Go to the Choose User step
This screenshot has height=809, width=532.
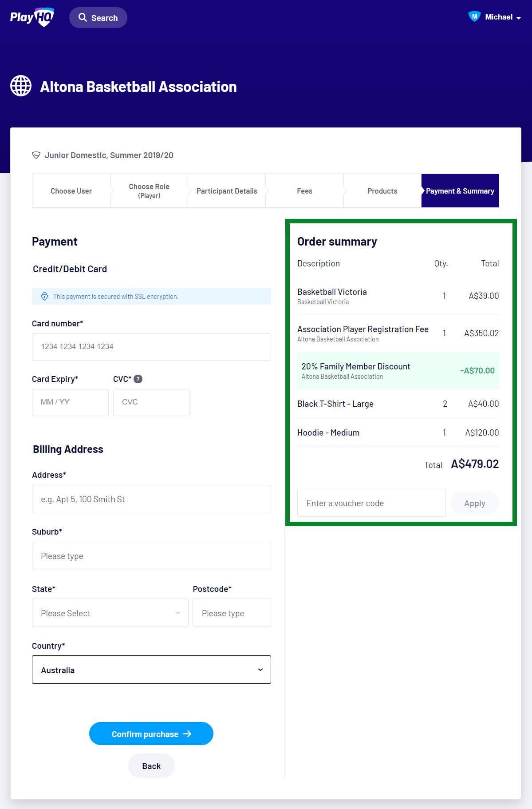(x=71, y=191)
